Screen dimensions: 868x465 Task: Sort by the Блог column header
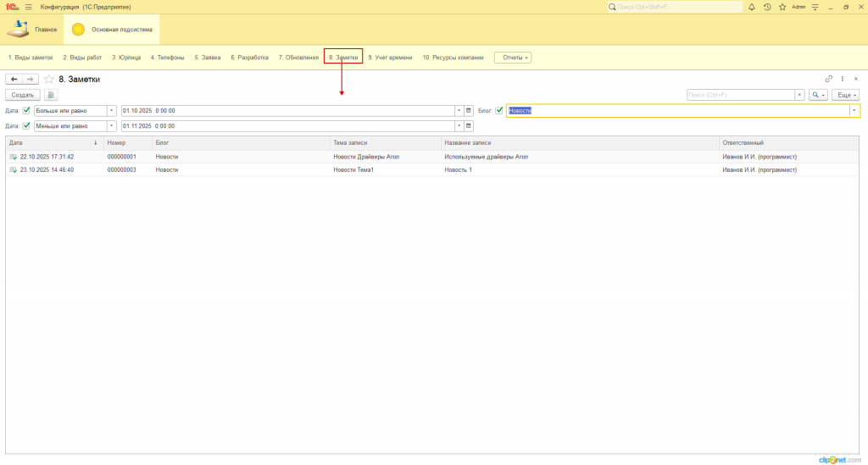click(241, 142)
